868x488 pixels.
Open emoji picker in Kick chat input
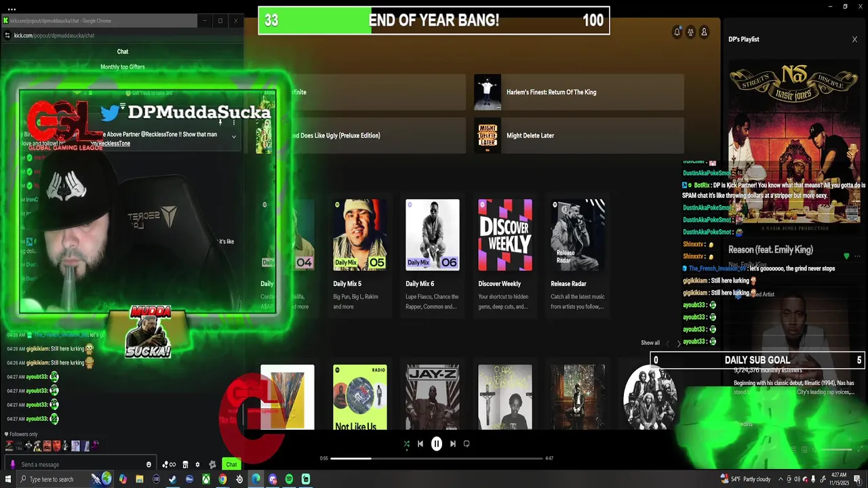pyautogui.click(x=149, y=464)
